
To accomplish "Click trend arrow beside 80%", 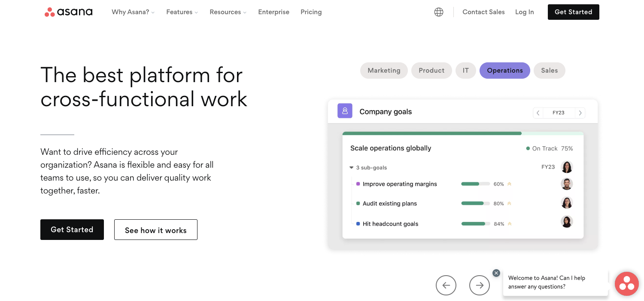I will (x=510, y=203).
